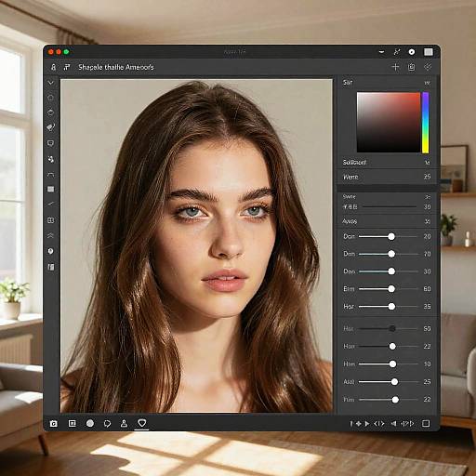The height and width of the screenshot is (476, 476).
Task: Click the small icon right of 'Sar' header
Action: pyautogui.click(x=427, y=83)
